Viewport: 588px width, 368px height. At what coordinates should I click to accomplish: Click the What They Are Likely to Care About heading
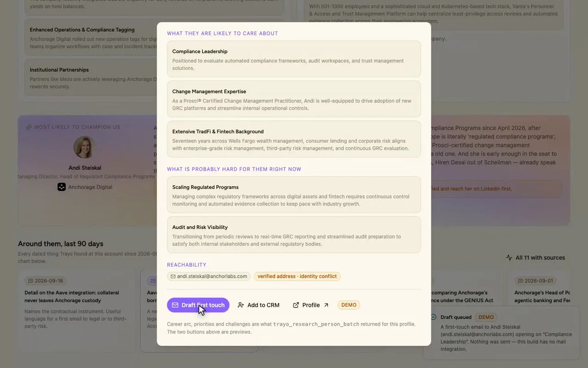222,34
